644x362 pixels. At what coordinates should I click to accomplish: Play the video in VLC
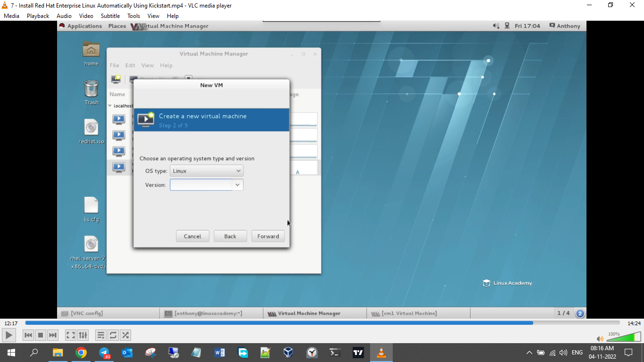pyautogui.click(x=9, y=335)
